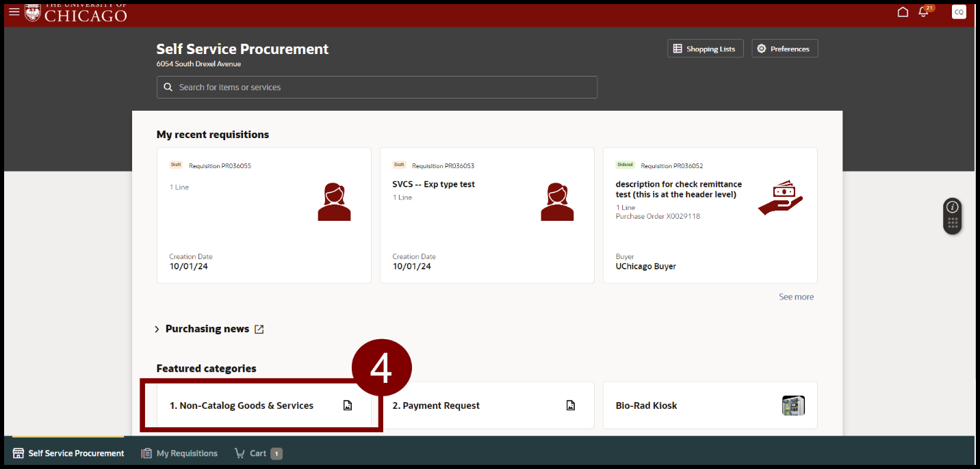Viewport: 980px width, 469px height.
Task: Click the Home icon in header
Action: tap(903, 12)
